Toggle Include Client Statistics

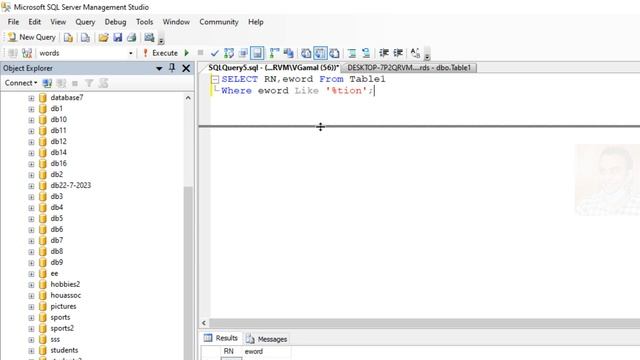(x=289, y=53)
